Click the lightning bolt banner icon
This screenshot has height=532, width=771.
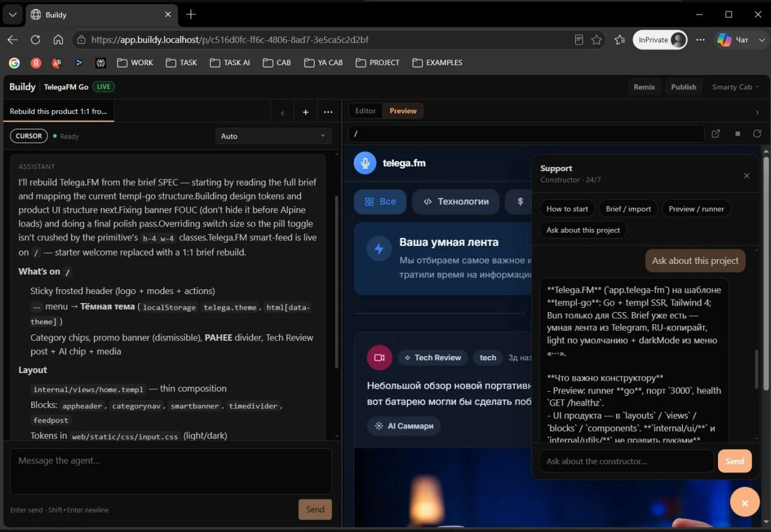tap(379, 249)
